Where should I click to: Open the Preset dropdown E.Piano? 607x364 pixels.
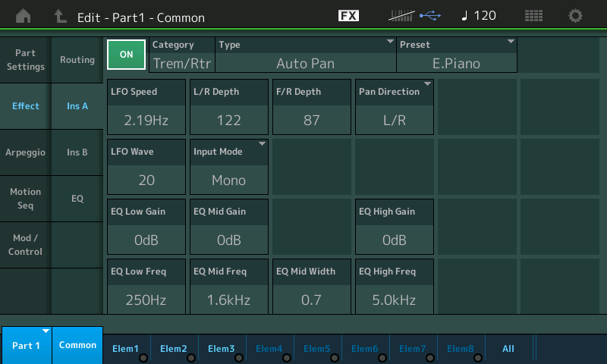[457, 55]
